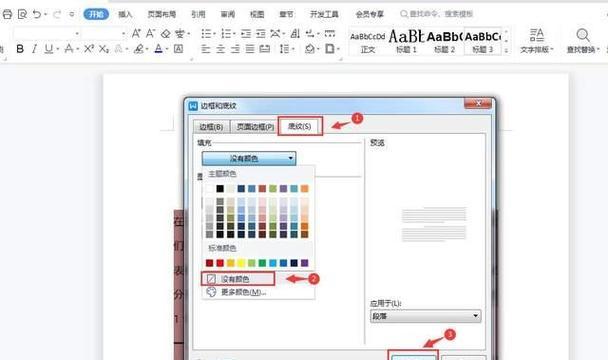Screen dimensions: 608x360
Task: Open the 插入 ribbon tab
Action: (125, 14)
